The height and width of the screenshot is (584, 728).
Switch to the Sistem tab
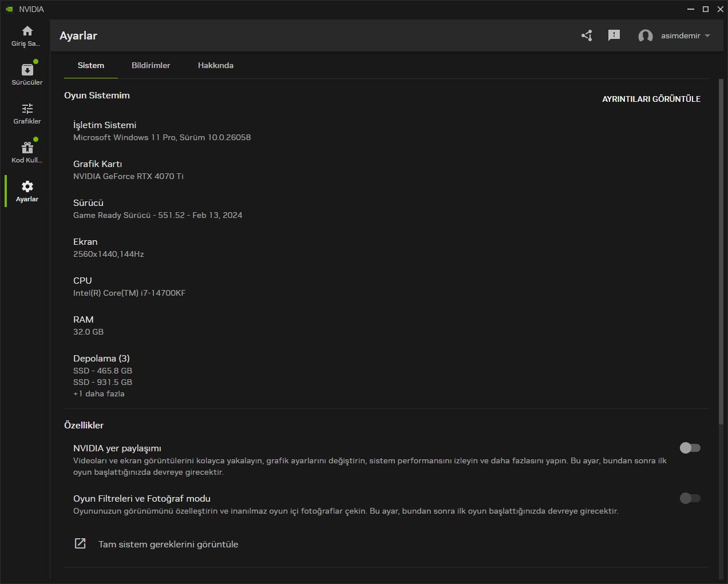point(91,65)
